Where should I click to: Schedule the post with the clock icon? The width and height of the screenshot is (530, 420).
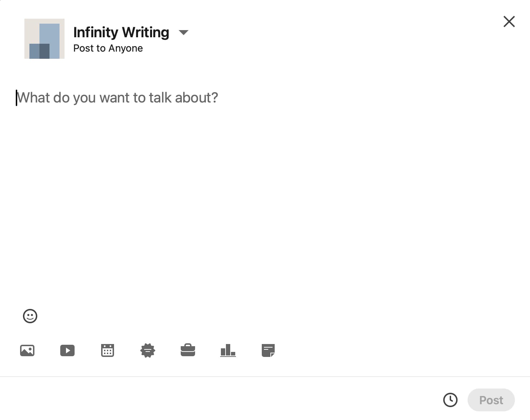450,400
